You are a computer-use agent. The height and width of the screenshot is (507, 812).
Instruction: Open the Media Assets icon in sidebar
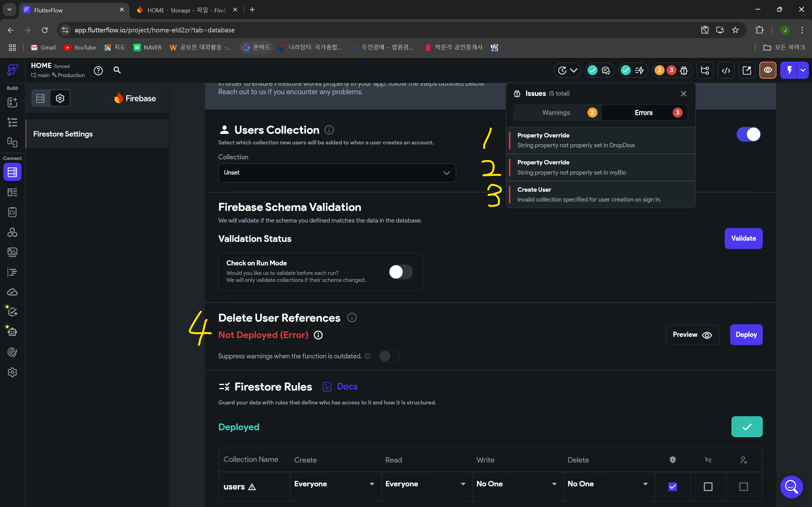click(x=12, y=252)
